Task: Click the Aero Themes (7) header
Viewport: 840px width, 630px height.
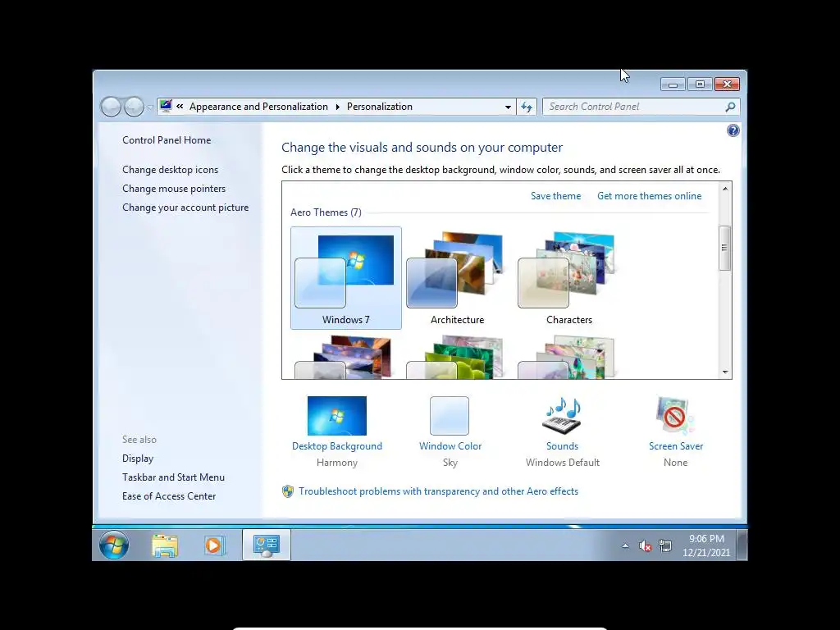Action: click(326, 212)
